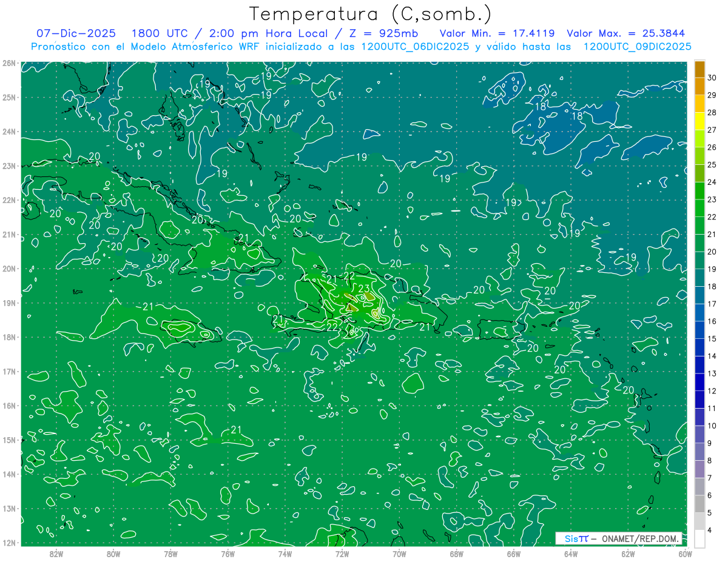Image resolution: width=728 pixels, height=562 pixels.
Task: Pick the yellow legend swatch between 27 and 28
Action: coord(699,121)
